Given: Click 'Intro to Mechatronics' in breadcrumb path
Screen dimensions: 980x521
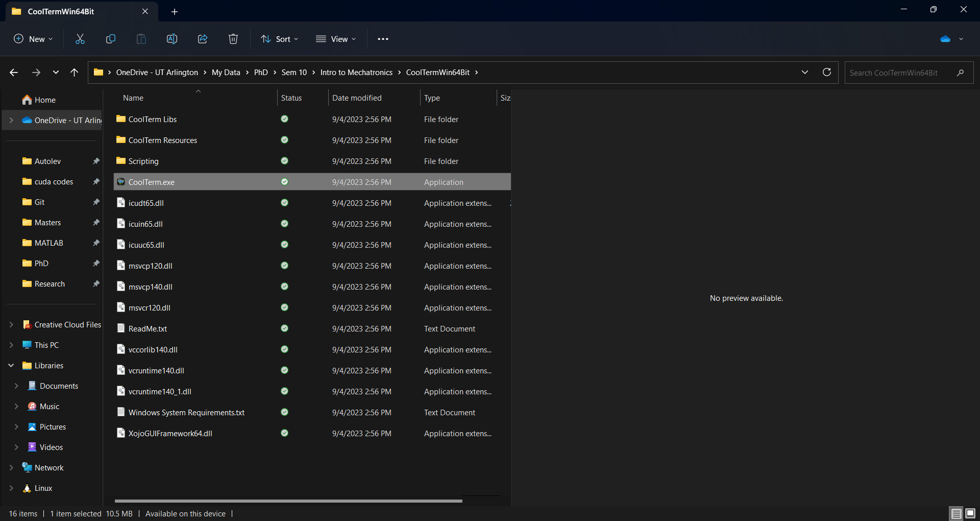Looking at the screenshot, I should tap(356, 73).
